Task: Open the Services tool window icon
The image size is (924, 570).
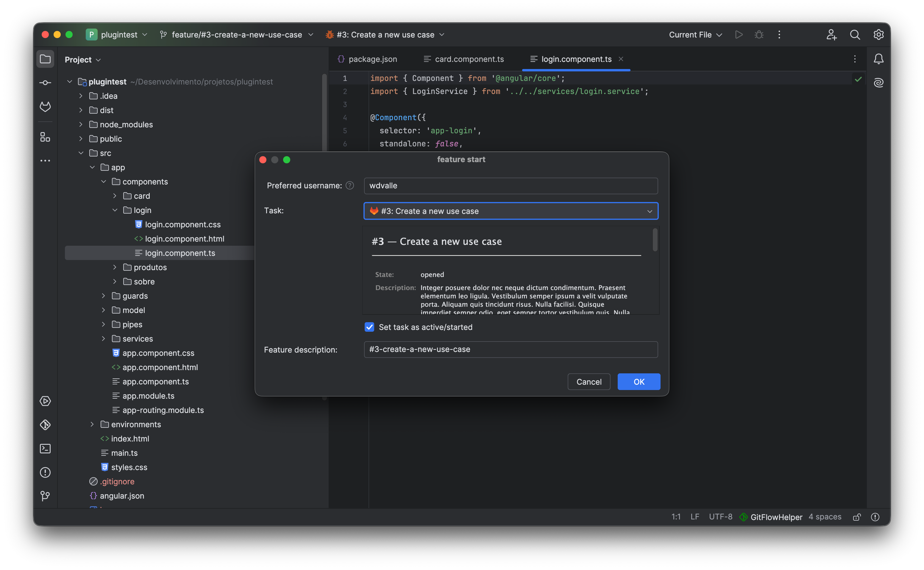Action: click(45, 401)
